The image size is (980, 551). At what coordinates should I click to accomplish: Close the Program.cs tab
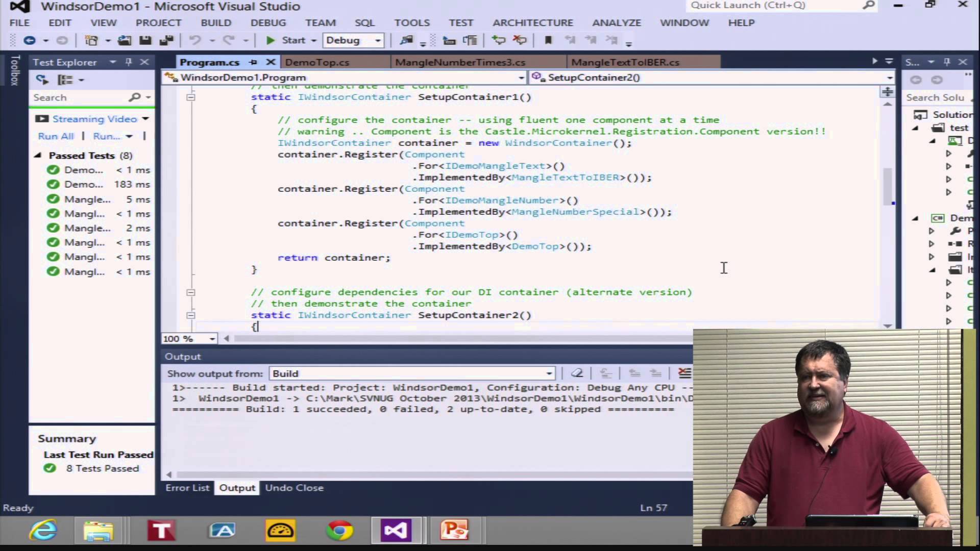tap(271, 62)
